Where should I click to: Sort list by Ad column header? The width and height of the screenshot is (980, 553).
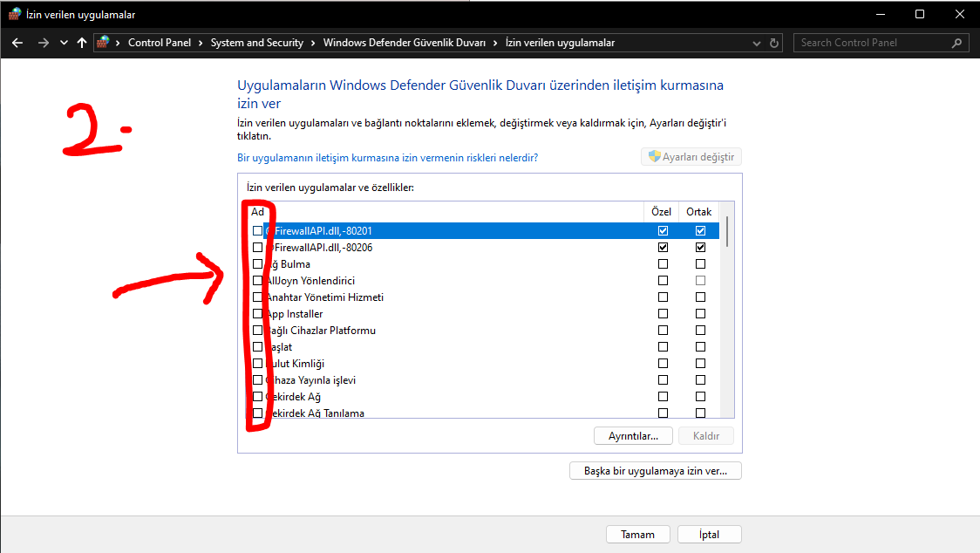[x=257, y=211]
